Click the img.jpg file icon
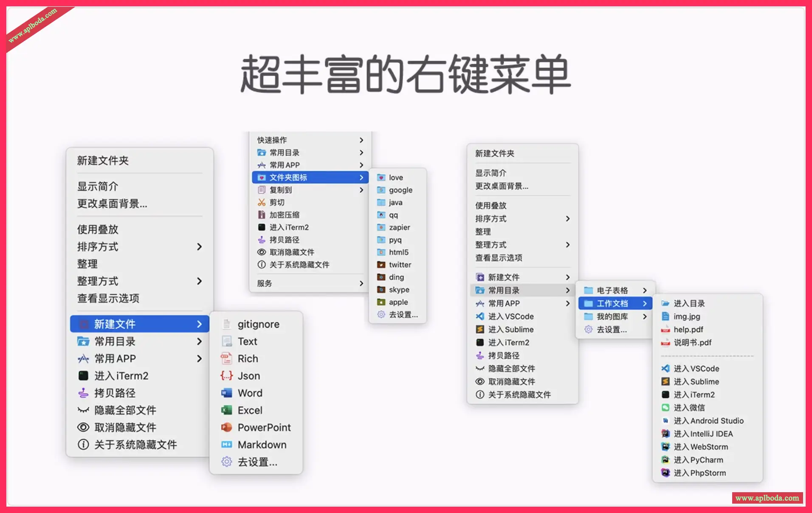 point(665,316)
